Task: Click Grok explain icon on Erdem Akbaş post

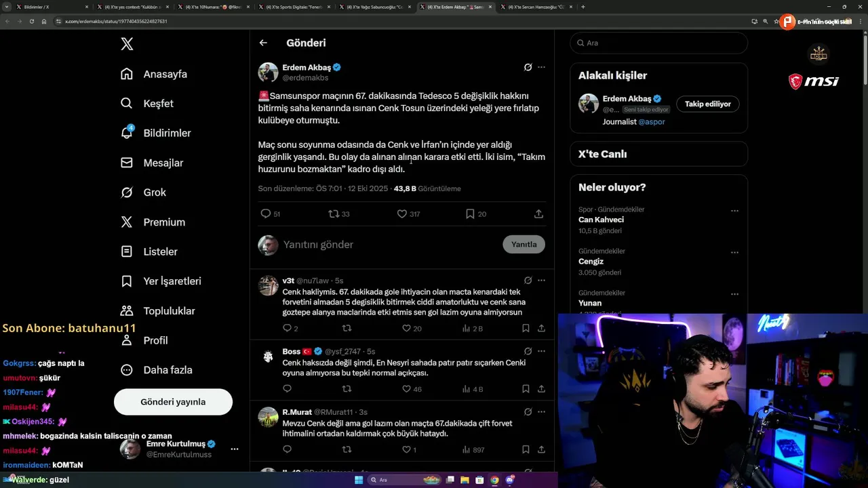Action: [x=528, y=67]
